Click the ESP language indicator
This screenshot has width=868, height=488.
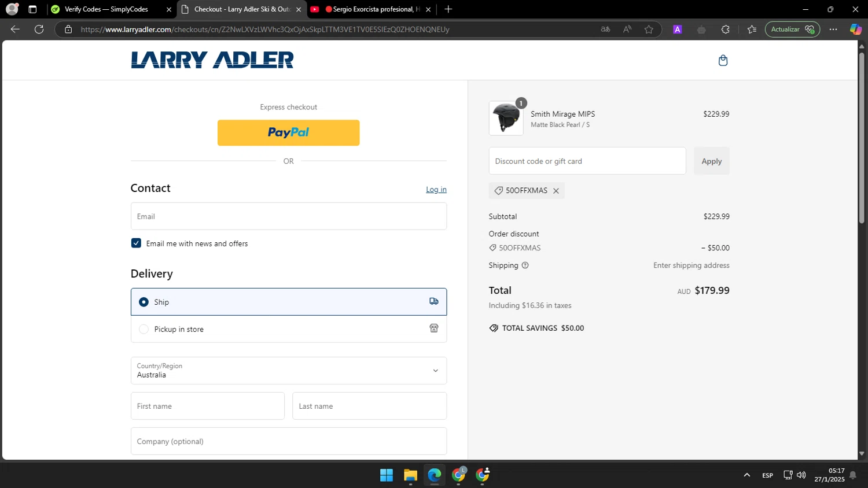767,475
